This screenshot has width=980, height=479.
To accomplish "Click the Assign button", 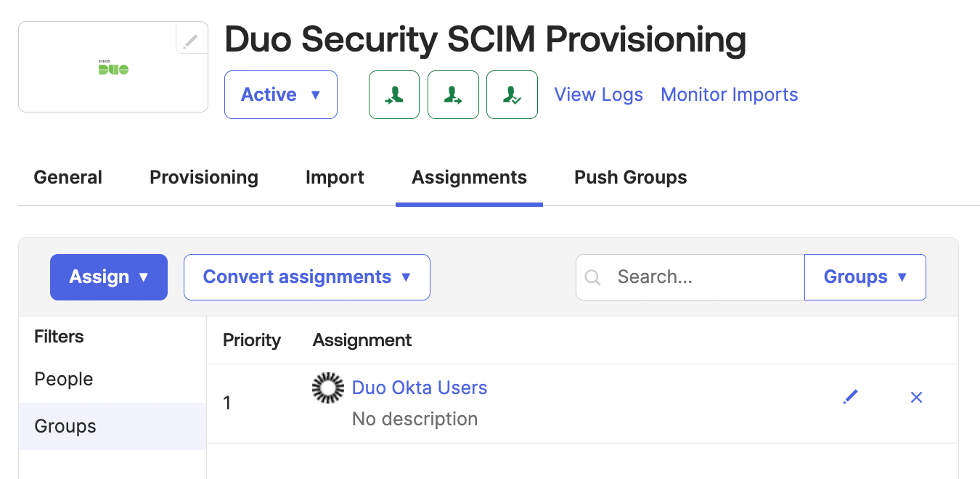I will click(x=108, y=277).
